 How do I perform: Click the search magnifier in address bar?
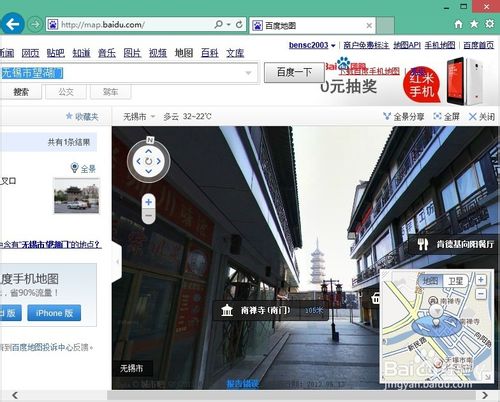pyautogui.click(x=218, y=24)
